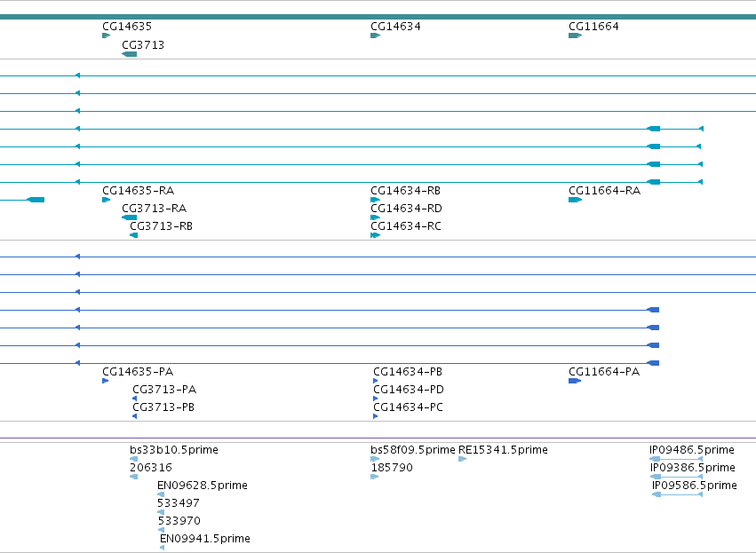Viewport: 756px width, 553px height.
Task: Click the CG14634-RB transcript label
Action: click(x=405, y=191)
